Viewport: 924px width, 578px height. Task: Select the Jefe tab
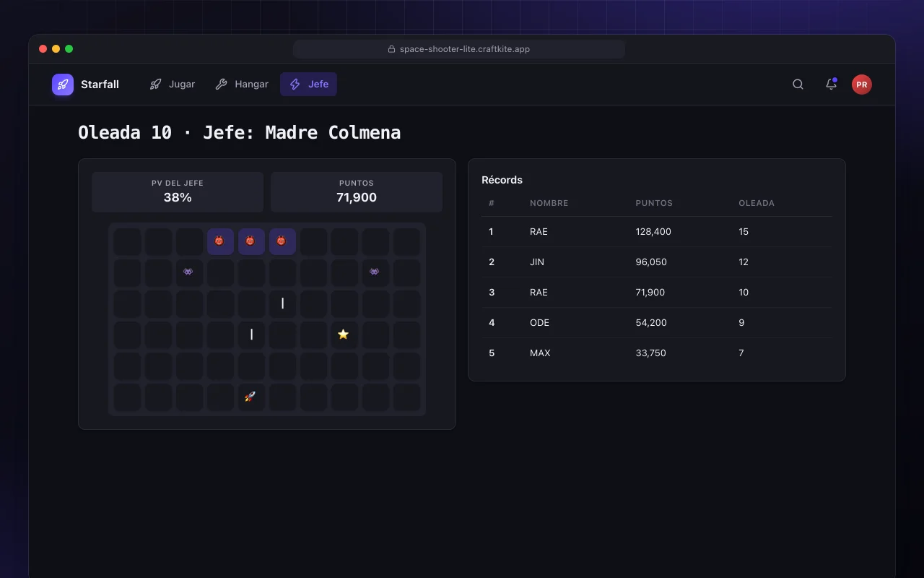[x=309, y=85]
